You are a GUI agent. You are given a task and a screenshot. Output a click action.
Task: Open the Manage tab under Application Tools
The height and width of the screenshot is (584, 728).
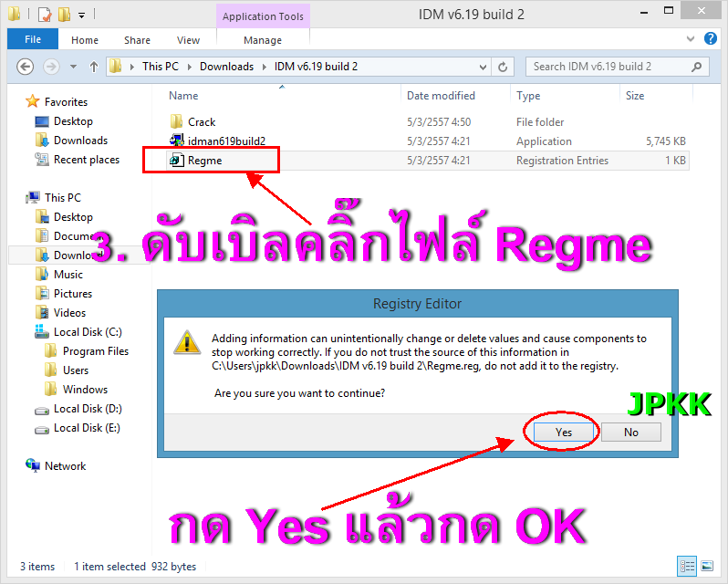263,40
